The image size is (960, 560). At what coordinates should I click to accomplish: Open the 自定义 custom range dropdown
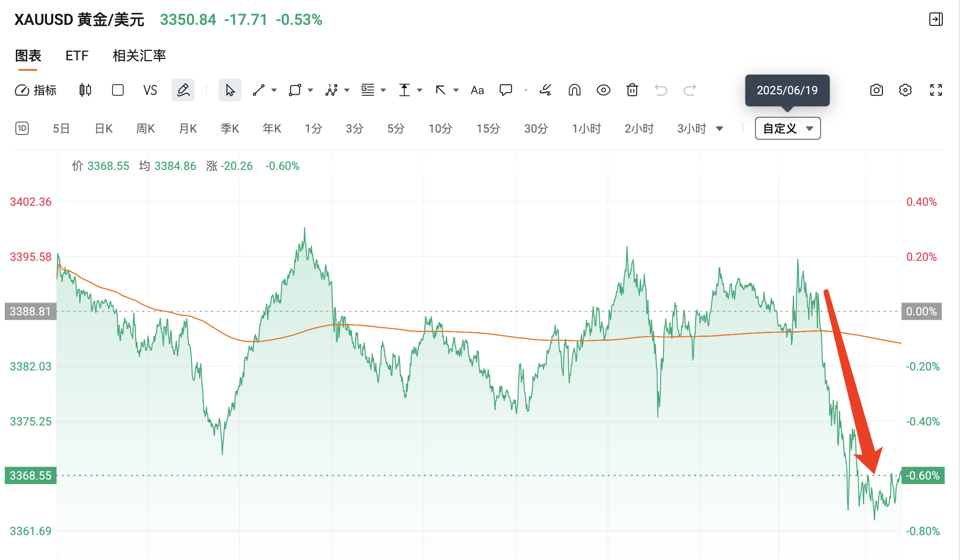(x=788, y=128)
